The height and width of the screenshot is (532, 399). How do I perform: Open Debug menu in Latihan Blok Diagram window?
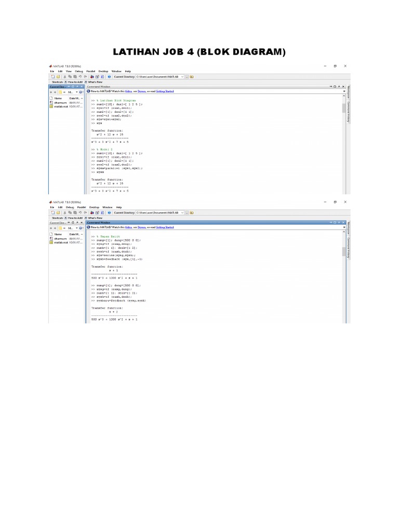click(x=79, y=72)
